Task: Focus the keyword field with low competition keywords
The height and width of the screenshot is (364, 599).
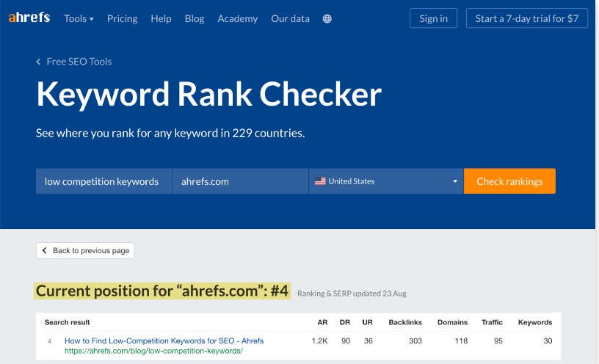Action: tap(104, 181)
